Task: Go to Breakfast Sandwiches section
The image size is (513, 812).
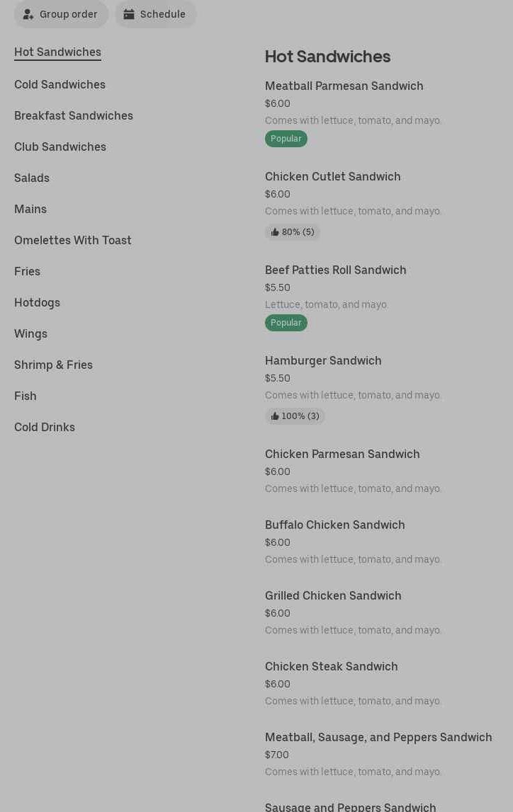Action: pyautogui.click(x=74, y=115)
